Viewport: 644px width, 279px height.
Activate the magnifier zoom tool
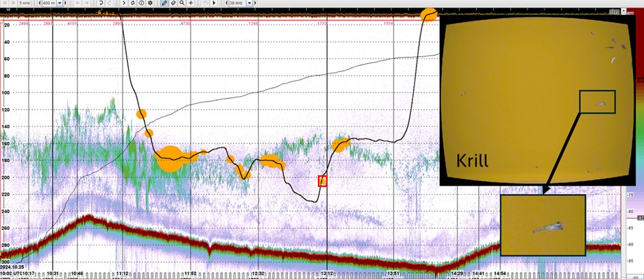(x=182, y=3)
